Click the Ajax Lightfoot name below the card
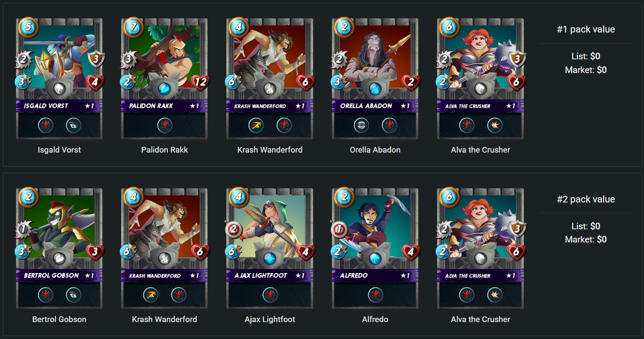This screenshot has width=644, height=339. click(x=270, y=319)
